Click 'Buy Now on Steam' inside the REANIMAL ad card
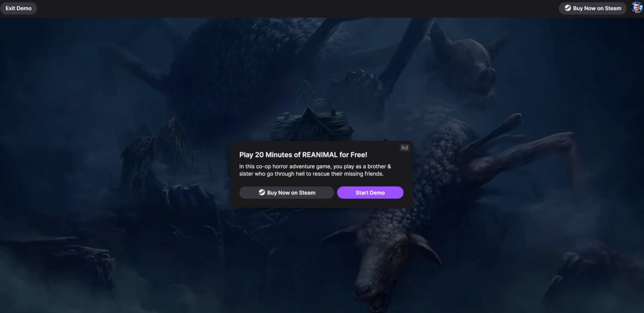 click(287, 193)
